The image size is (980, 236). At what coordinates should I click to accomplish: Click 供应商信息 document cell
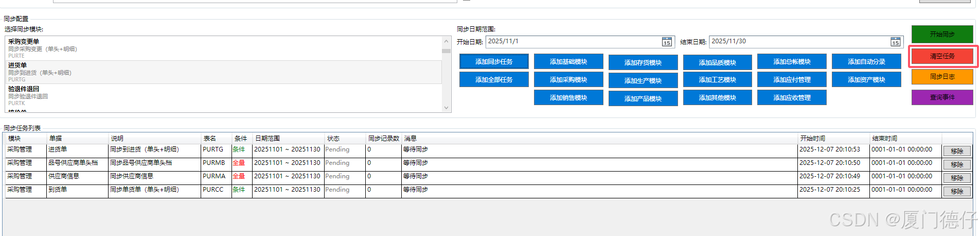77,177
